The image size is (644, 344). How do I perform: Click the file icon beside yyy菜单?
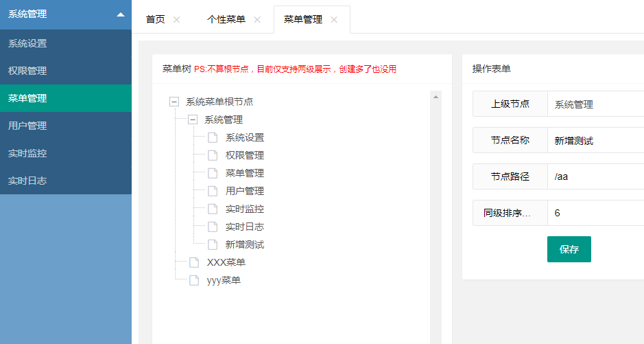(x=194, y=280)
